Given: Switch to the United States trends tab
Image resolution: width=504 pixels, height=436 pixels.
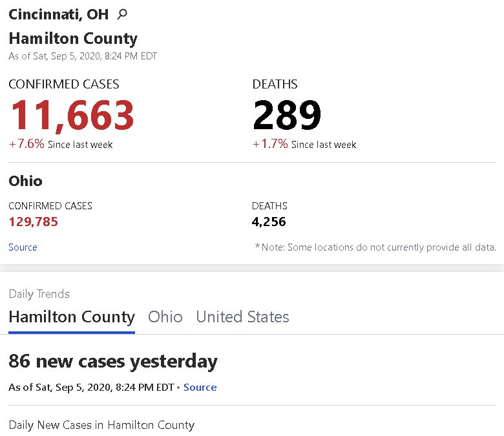Looking at the screenshot, I should pos(243,317).
